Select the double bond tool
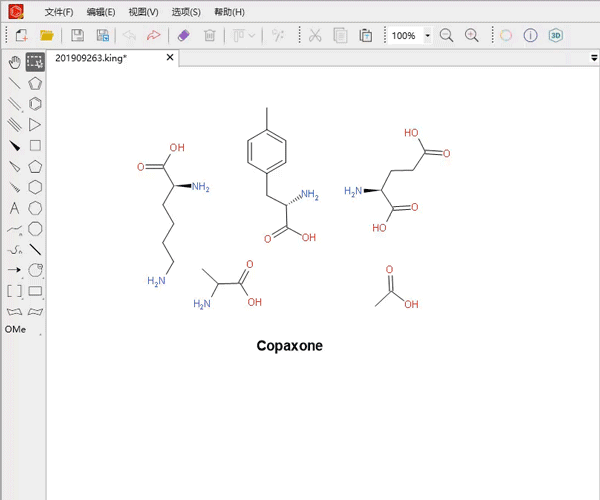The width and height of the screenshot is (600, 500). [15, 104]
